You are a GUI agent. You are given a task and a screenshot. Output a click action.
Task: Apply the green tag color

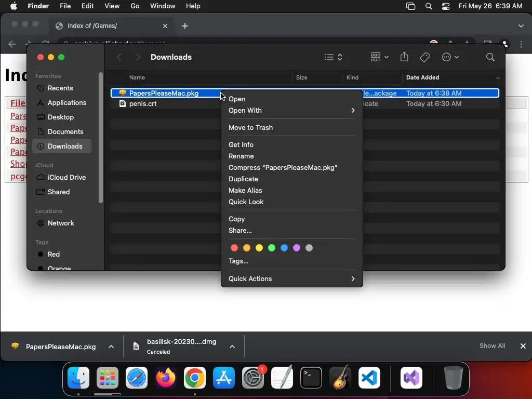[271, 248]
